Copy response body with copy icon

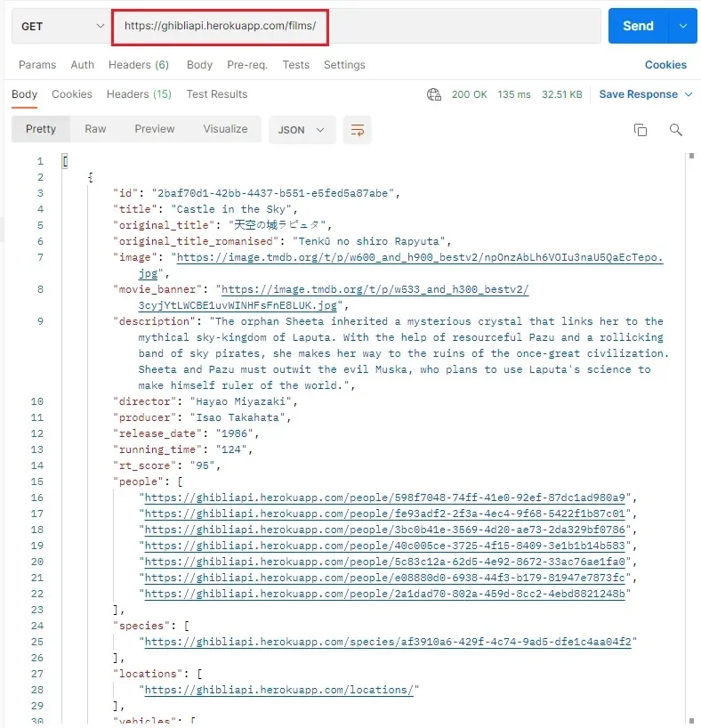[x=641, y=130]
